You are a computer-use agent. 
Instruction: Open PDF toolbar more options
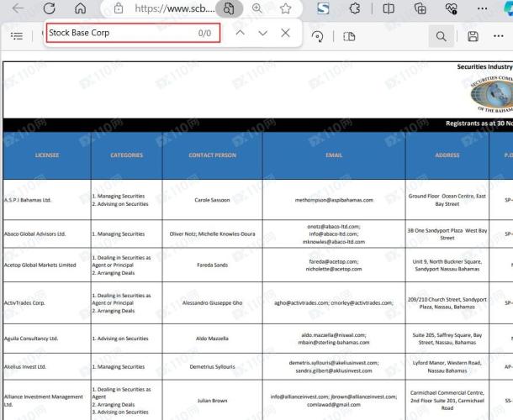click(x=498, y=36)
